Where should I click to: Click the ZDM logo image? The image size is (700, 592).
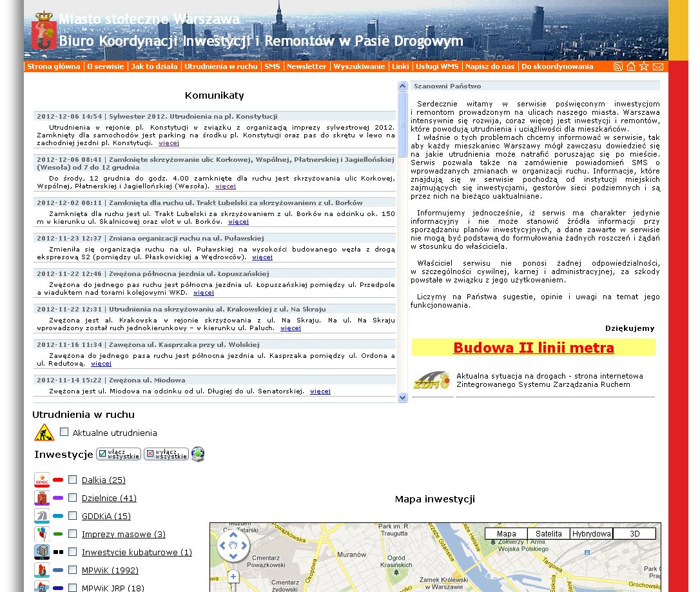[x=431, y=380]
